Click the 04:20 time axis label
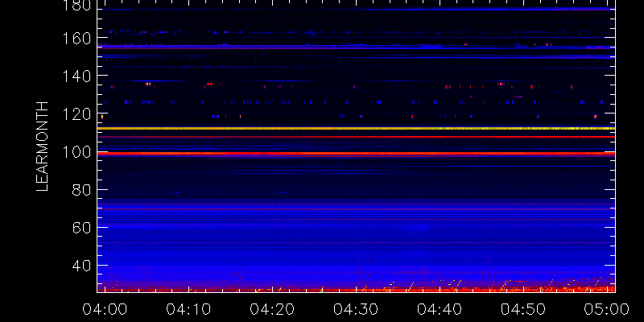644x322 pixels. click(272, 309)
